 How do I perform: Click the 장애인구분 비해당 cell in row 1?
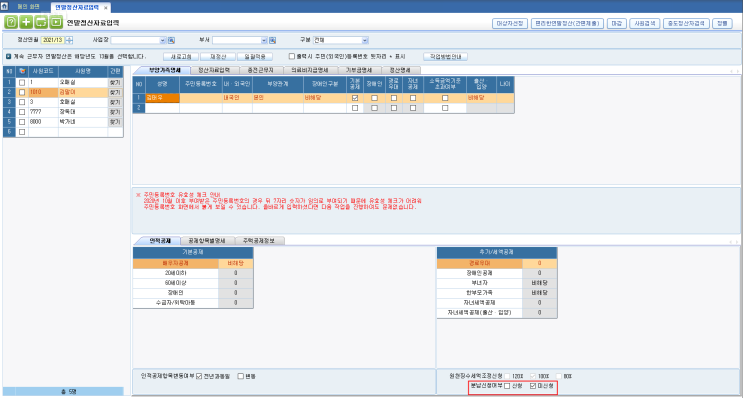(x=325, y=98)
